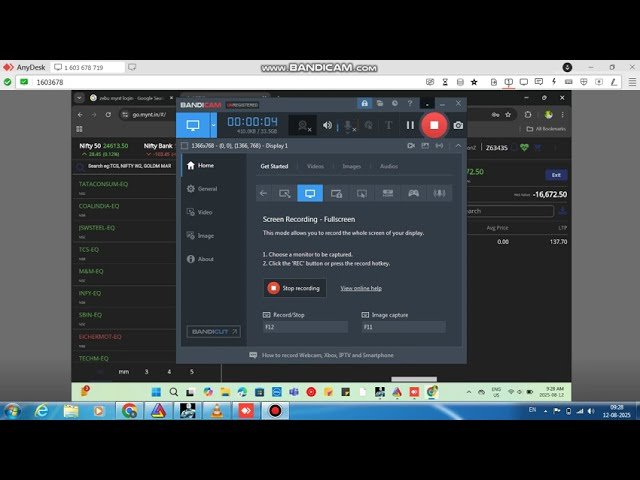Screen dimensions: 640x480
Task: Toggle the speaker sound icon in Bandicam
Action: click(x=327, y=125)
